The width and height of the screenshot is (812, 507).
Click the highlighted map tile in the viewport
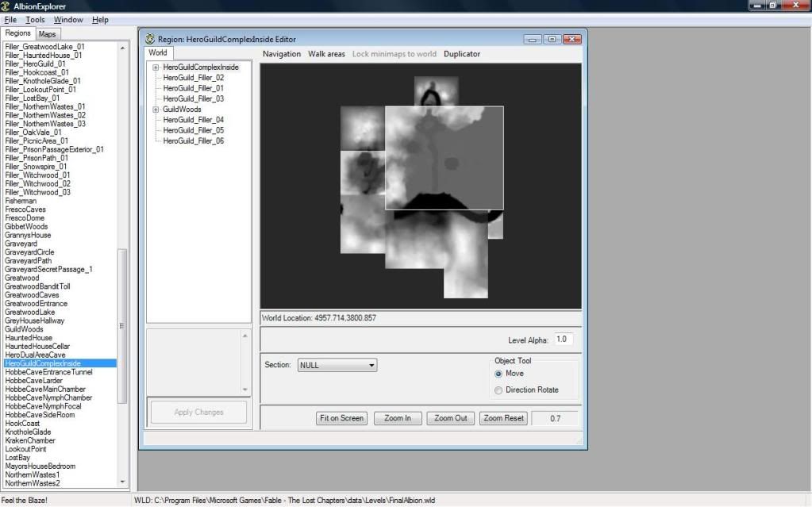[x=444, y=158]
